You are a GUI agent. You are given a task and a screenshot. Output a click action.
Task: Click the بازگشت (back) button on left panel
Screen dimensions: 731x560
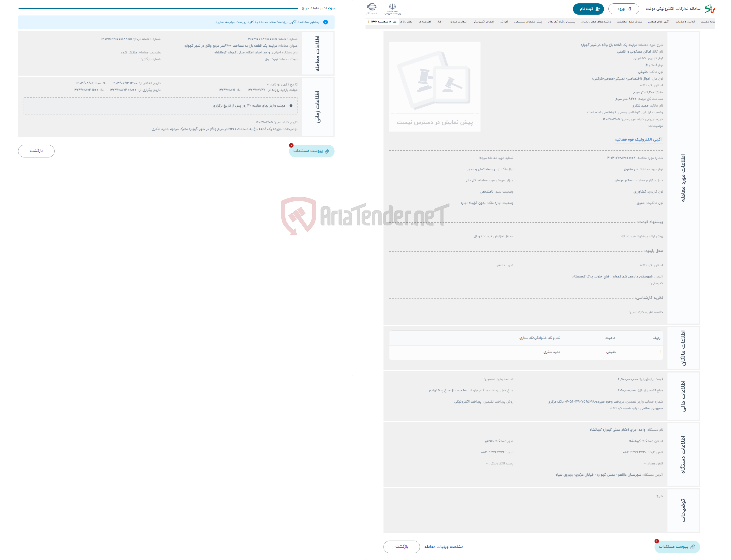coord(37,151)
